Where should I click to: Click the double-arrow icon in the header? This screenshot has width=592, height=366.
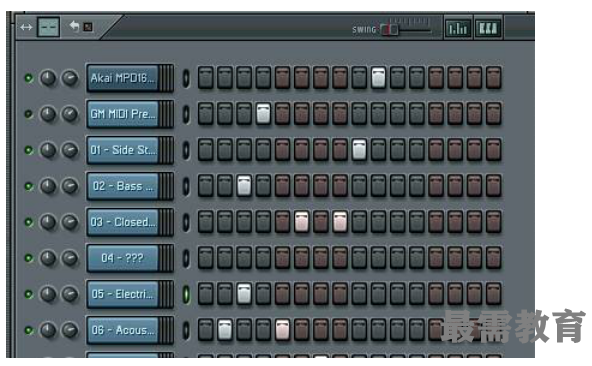point(26,27)
